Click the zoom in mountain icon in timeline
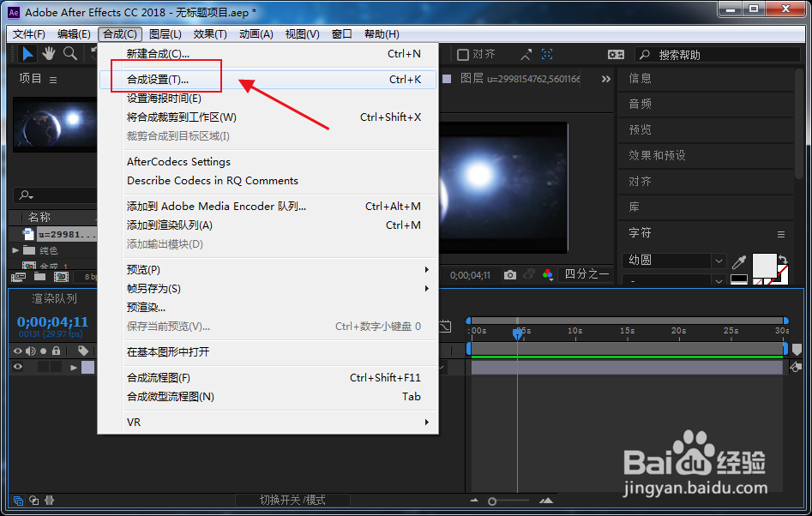The height and width of the screenshot is (516, 812). coord(546,501)
